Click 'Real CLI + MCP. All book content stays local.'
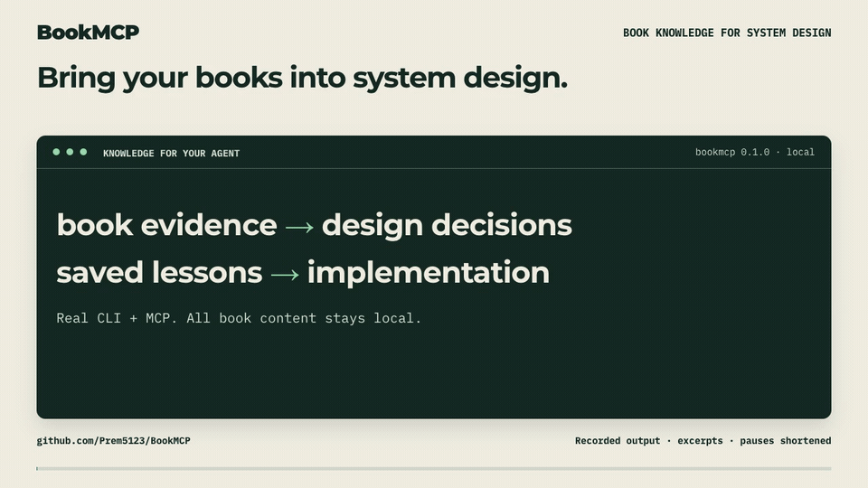Viewport: 868px width, 488px height. point(239,318)
